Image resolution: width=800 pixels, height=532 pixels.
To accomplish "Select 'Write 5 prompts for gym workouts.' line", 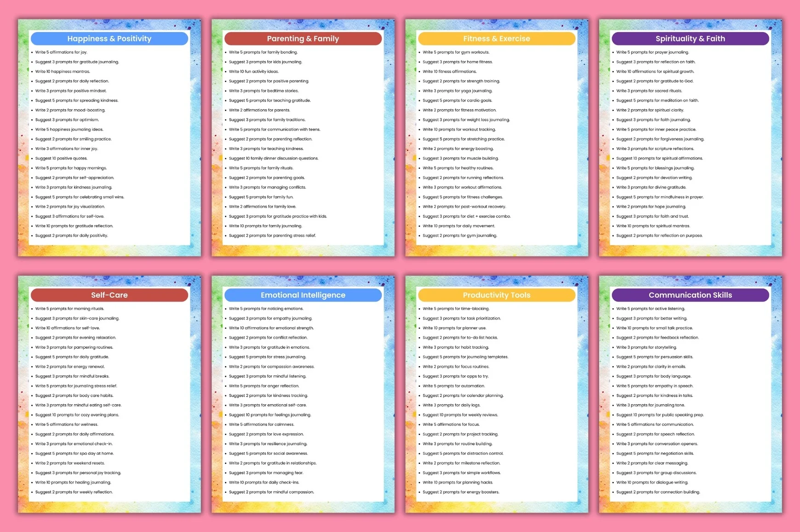I will [456, 52].
